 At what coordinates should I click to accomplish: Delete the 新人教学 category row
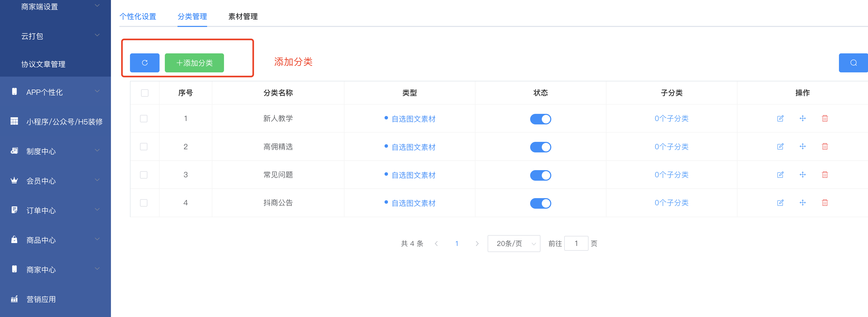(x=824, y=118)
